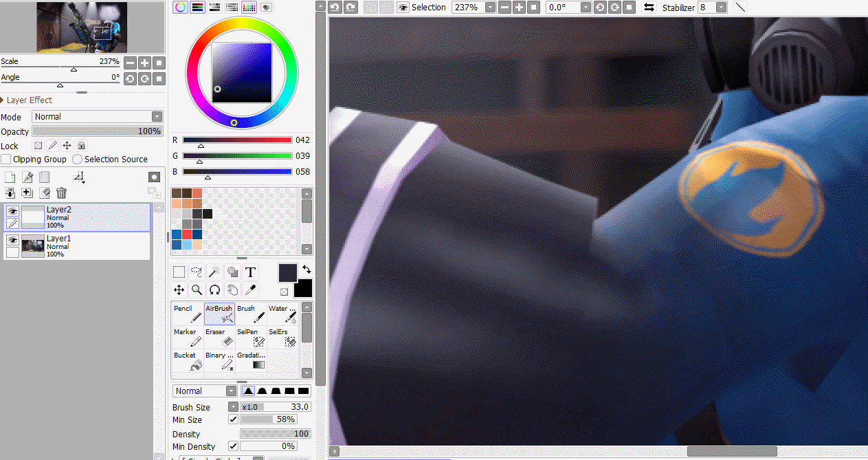Flip the canvas view horizontally
Screen dimensions: 868x460
[649, 7]
